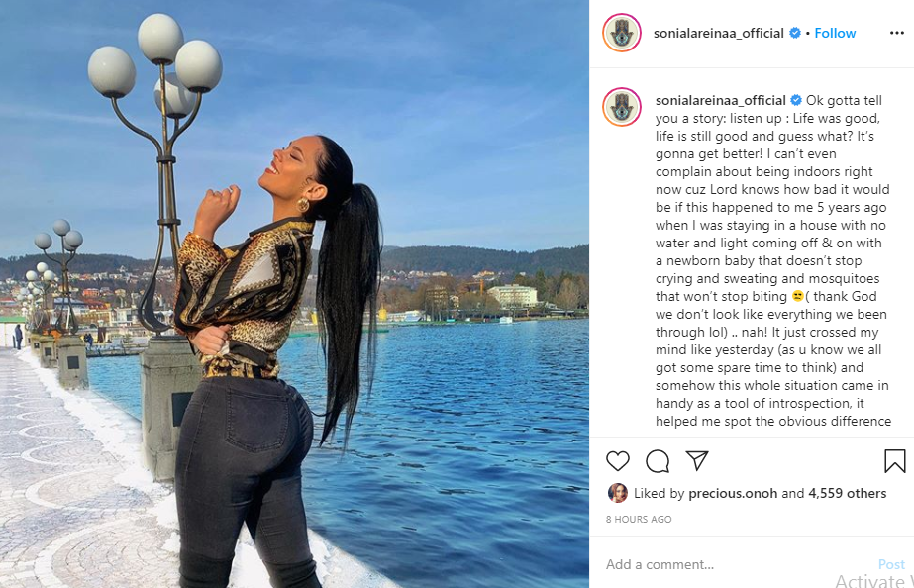914x588 pixels.
Task: Click the 8 HOURS AGO timestamp
Action: pos(639,519)
